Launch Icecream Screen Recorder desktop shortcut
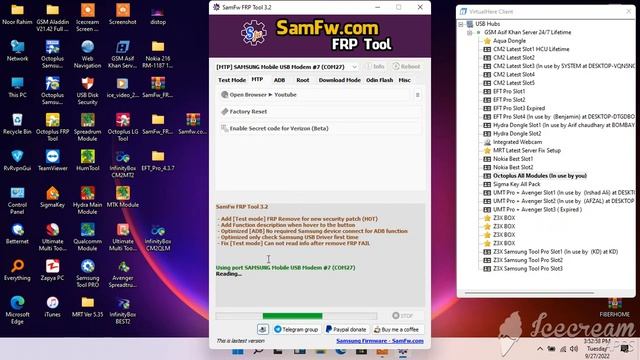 click(87, 17)
